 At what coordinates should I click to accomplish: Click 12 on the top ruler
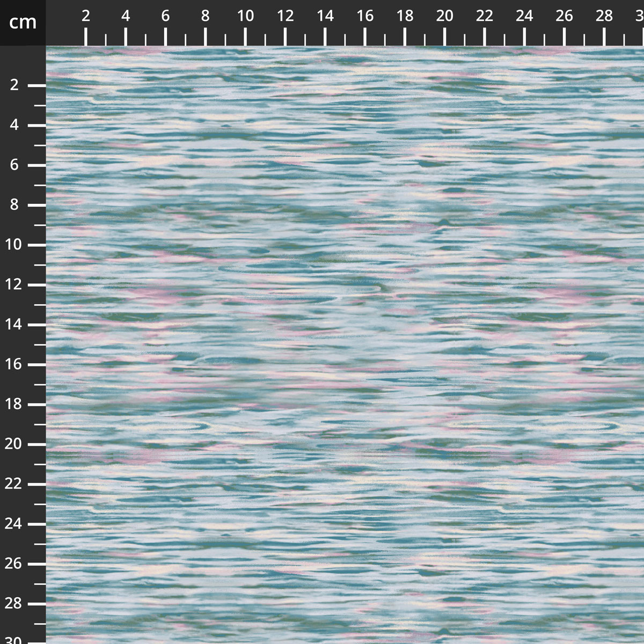tap(285, 17)
